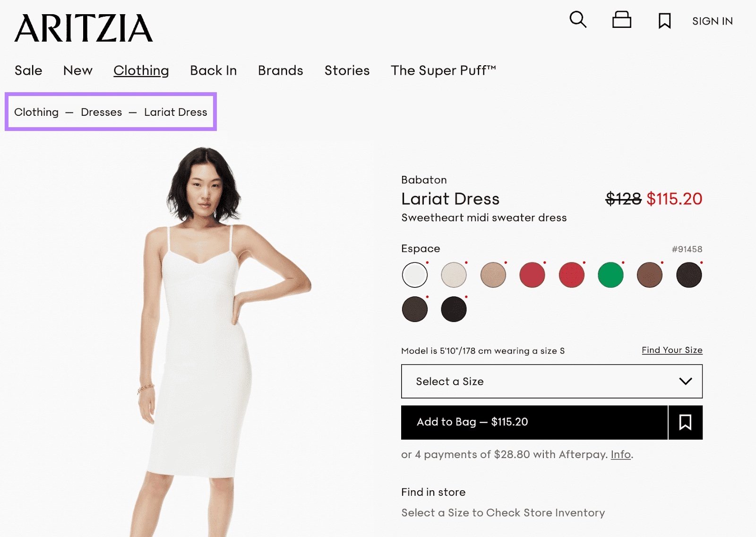Navigate to The Super Puff section
This screenshot has width=756, height=537.
pyautogui.click(x=443, y=70)
